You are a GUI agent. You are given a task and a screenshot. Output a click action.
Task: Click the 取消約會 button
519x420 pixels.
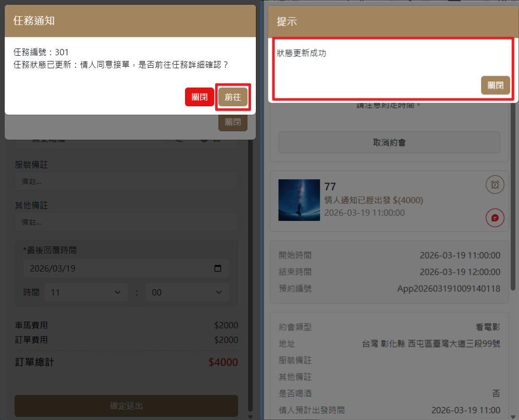389,142
